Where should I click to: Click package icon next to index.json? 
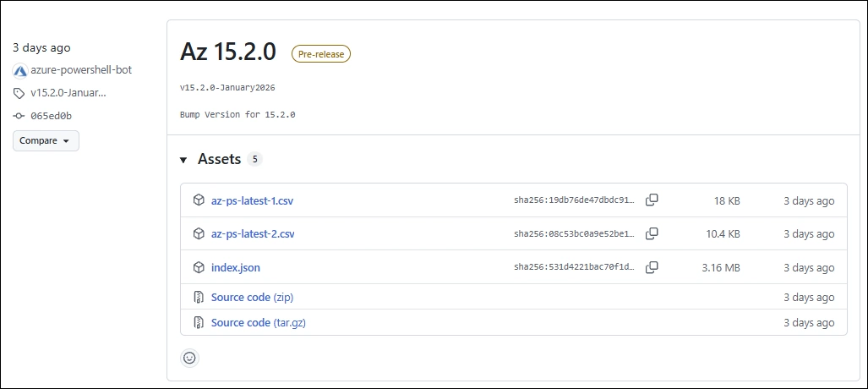(x=199, y=267)
